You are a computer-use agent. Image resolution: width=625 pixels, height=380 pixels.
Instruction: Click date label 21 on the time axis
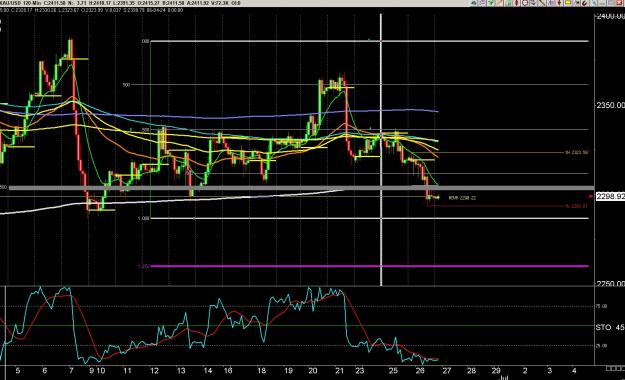339,371
